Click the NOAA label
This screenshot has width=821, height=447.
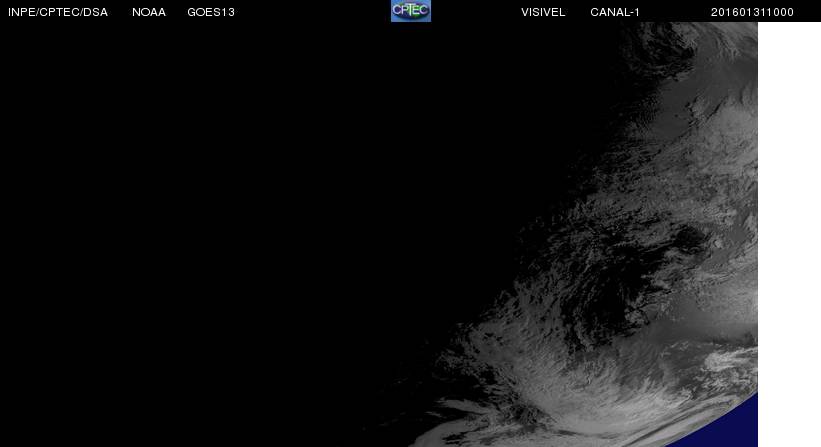coord(149,12)
